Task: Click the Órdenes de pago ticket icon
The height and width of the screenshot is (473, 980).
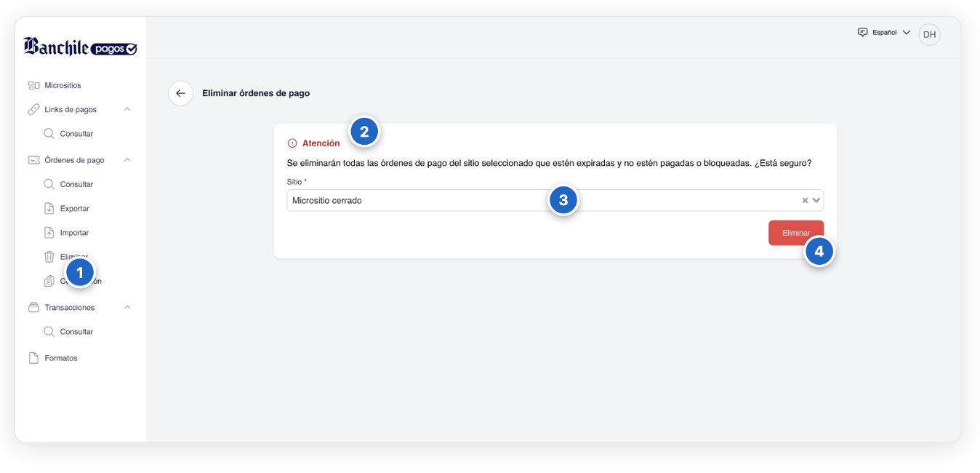Action: click(33, 160)
